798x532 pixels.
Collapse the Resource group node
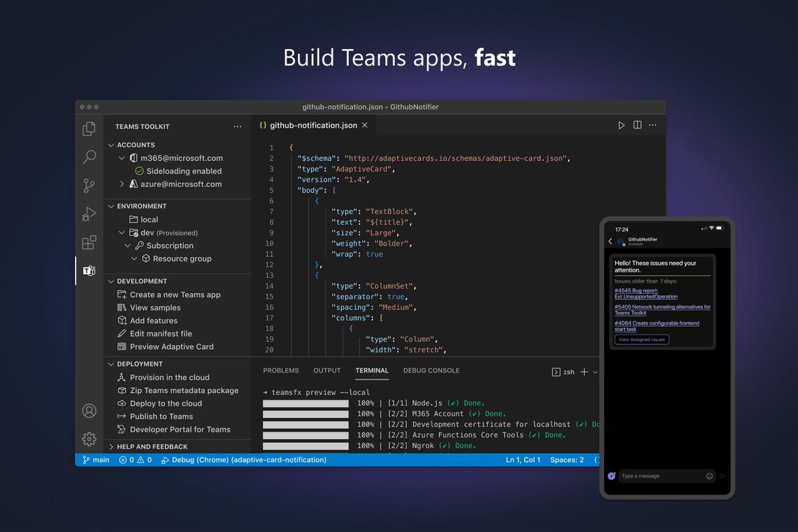pos(134,259)
